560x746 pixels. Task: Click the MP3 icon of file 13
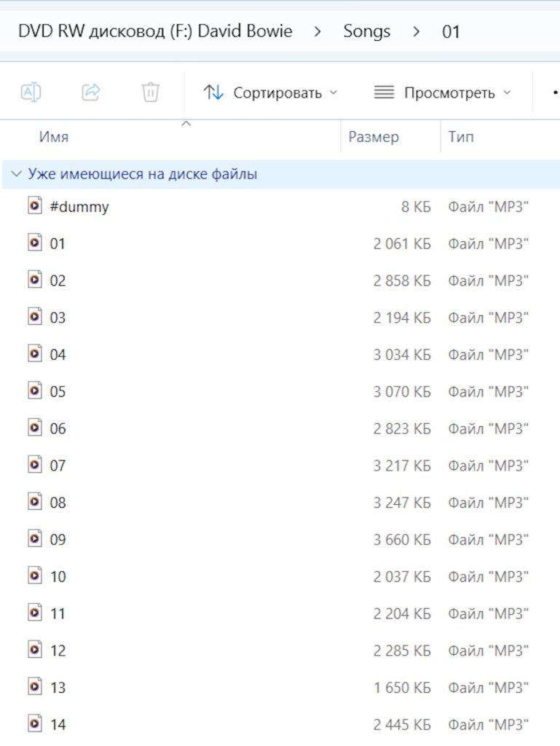point(35,687)
